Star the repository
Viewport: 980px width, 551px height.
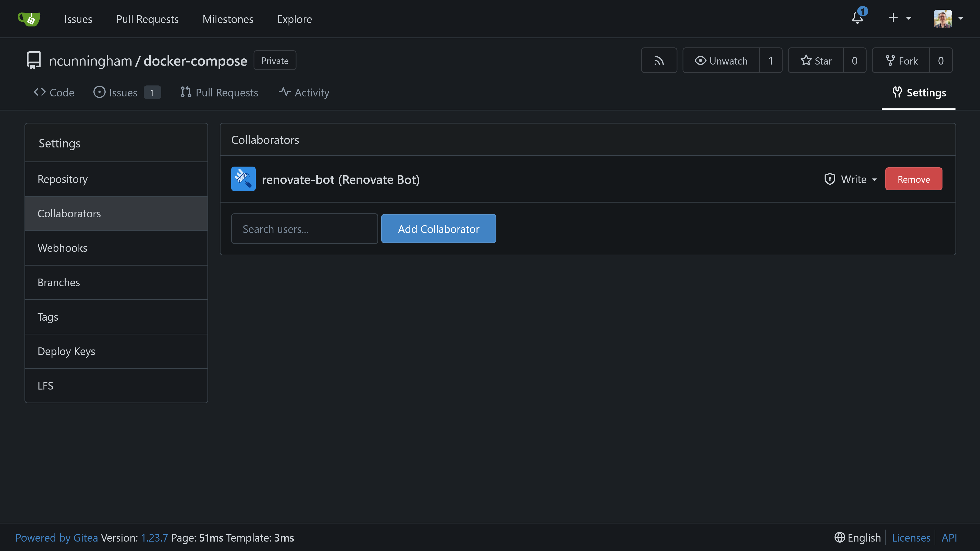point(816,60)
